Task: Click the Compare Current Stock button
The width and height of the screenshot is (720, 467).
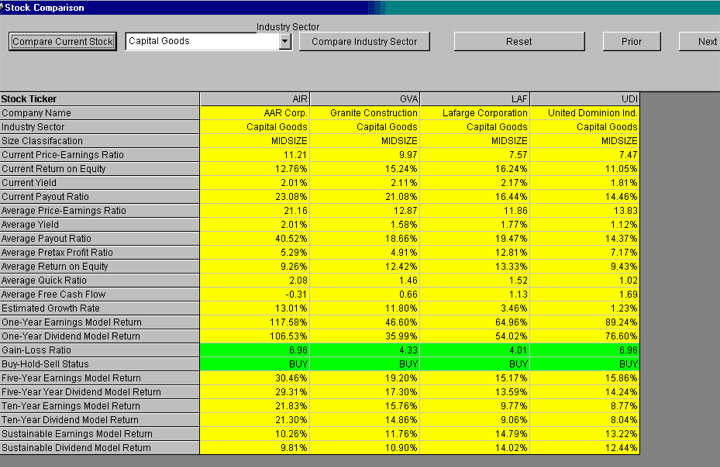Action: tap(62, 41)
